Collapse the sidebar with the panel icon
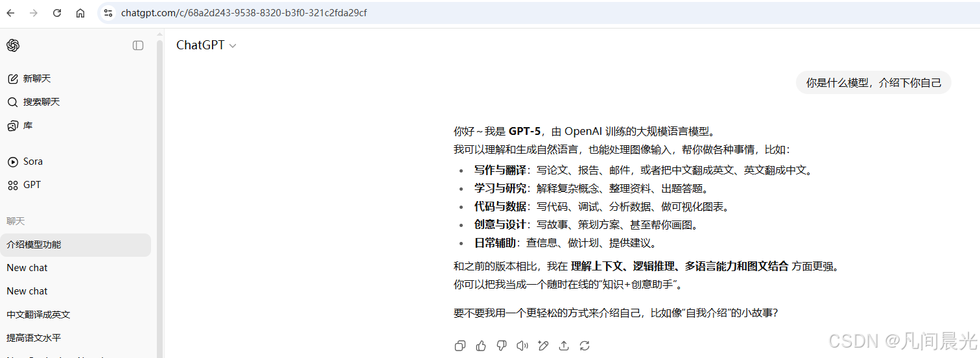The height and width of the screenshot is (358, 980). point(138,45)
